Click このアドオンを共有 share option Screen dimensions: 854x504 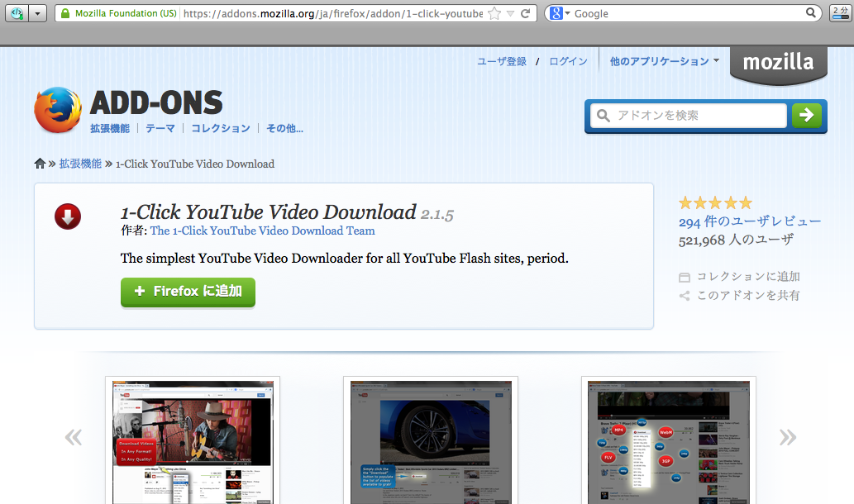coord(740,296)
